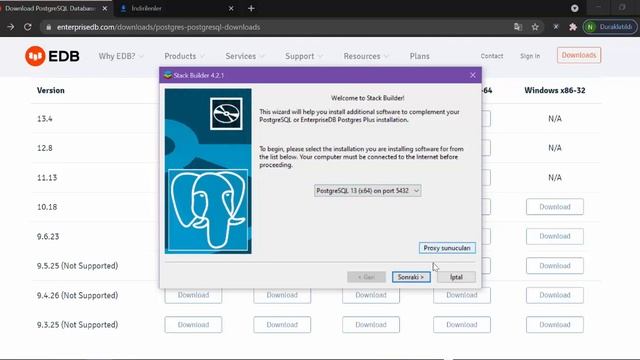Viewport: 640px width, 360px height.
Task: Click first Download button in 9.3.25 row
Action: click(x=193, y=325)
